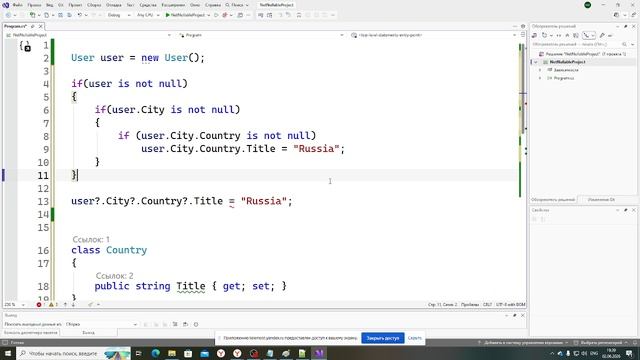Image resolution: width=640 pixels, height=360 pixels.
Task: Click the Поиск search box in title bar
Action: click(237, 5)
